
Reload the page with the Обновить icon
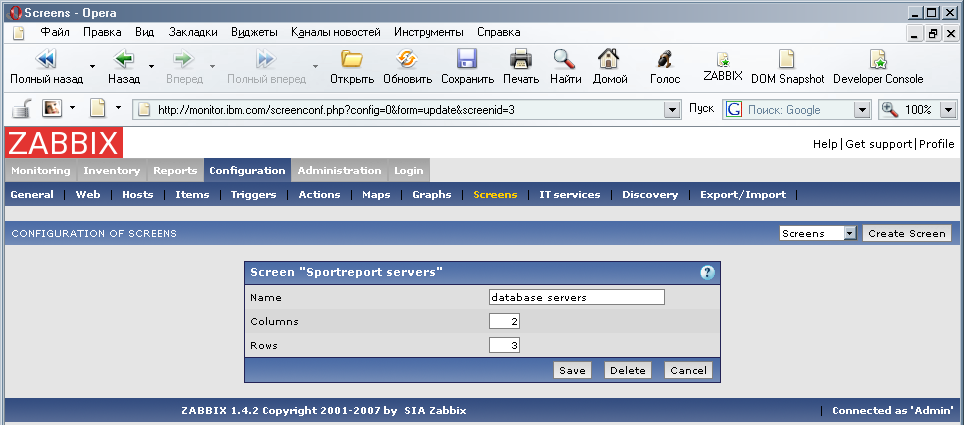(x=407, y=59)
